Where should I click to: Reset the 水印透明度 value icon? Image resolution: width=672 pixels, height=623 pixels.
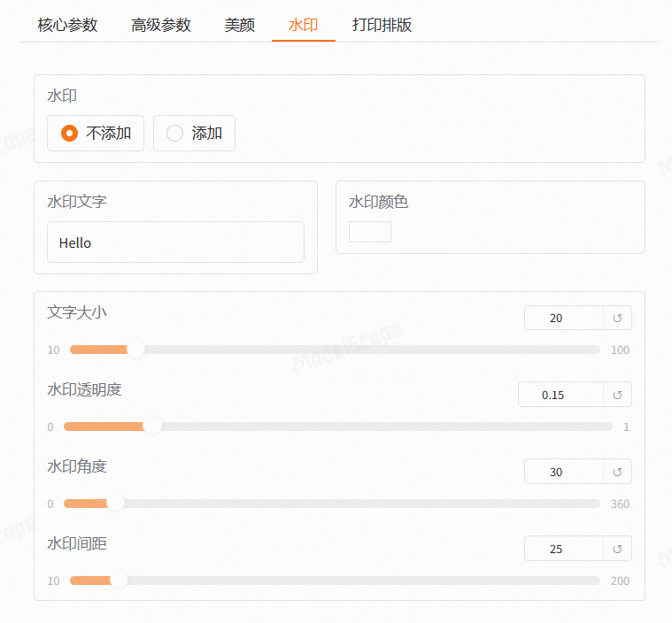pyautogui.click(x=617, y=395)
